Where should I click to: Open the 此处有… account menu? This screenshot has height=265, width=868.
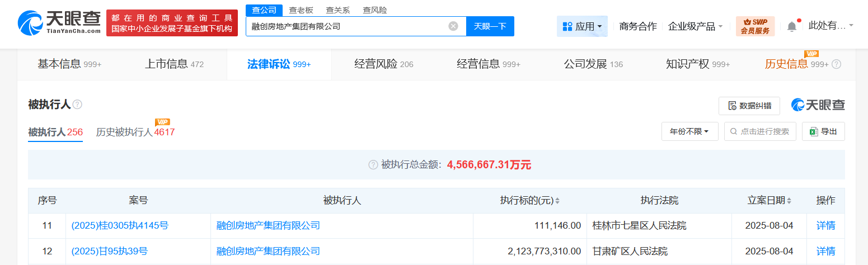[831, 26]
